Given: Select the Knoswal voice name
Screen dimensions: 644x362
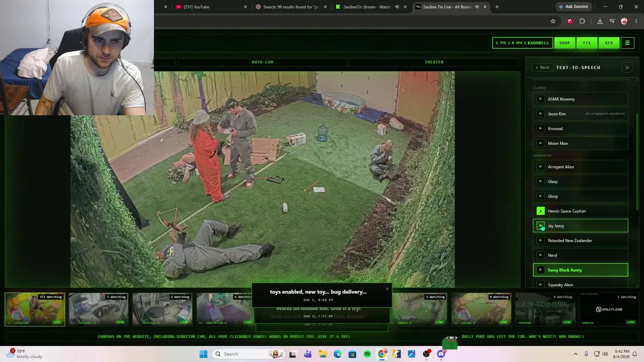Looking at the screenshot, I should [x=555, y=129].
